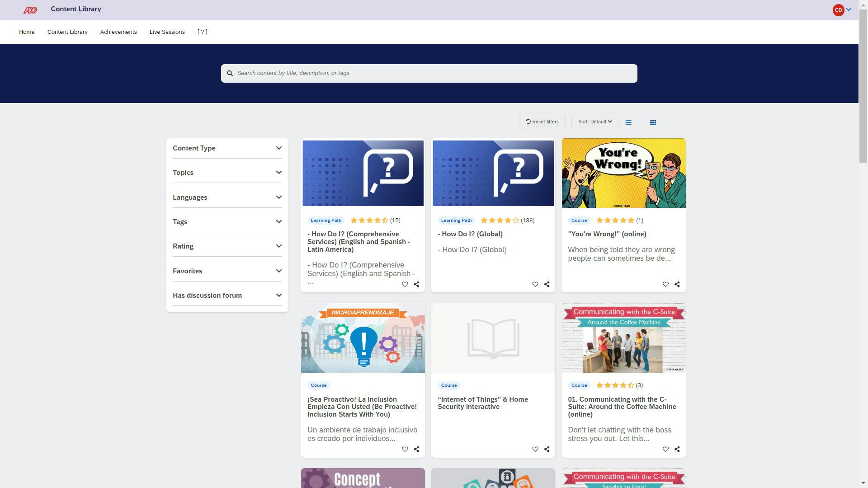
Task: Favorite the "You're Wrong!" course heart
Action: (x=665, y=284)
